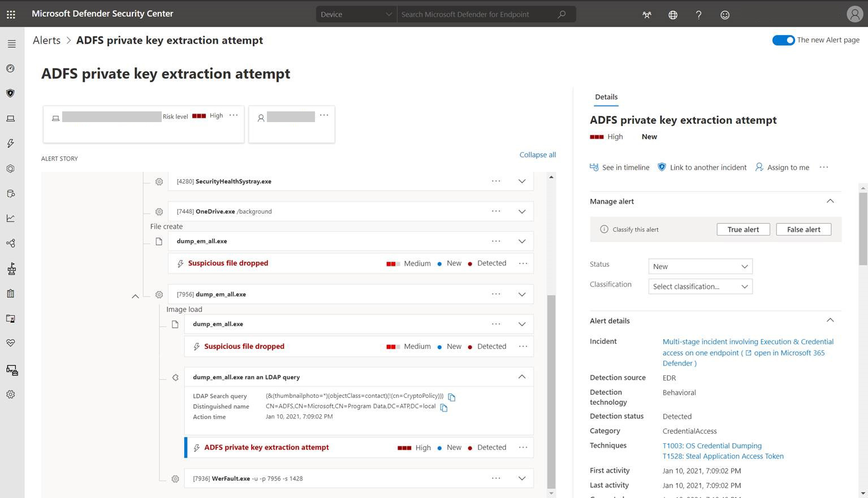The height and width of the screenshot is (498, 868).
Task: Mark the alert as False alert
Action: pyautogui.click(x=803, y=229)
